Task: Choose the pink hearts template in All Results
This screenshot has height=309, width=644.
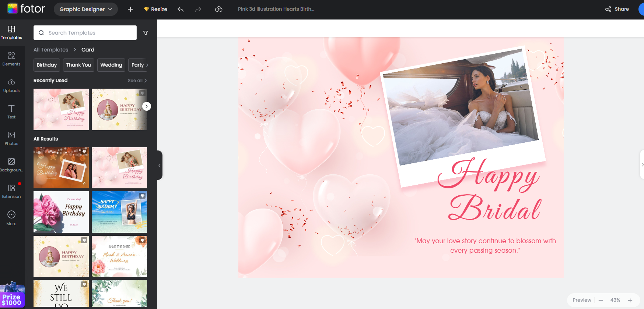Action: pyautogui.click(x=119, y=168)
